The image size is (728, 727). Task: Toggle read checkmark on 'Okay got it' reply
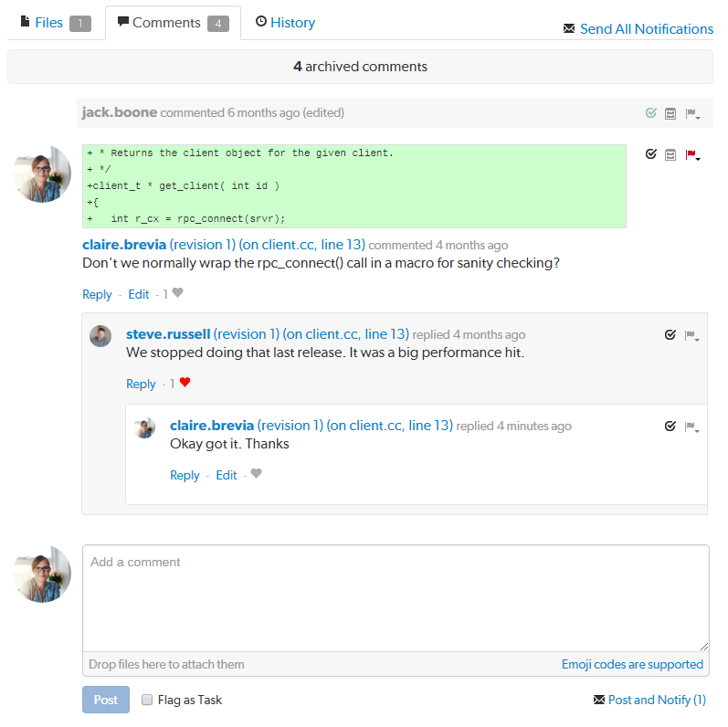[x=670, y=427]
